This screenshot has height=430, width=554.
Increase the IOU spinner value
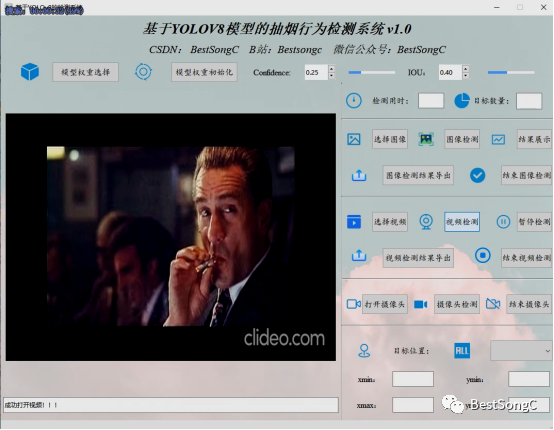[466, 69]
